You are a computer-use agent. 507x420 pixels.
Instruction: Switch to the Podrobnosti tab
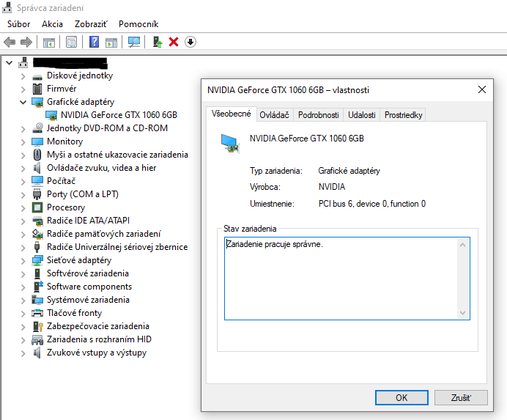point(319,115)
